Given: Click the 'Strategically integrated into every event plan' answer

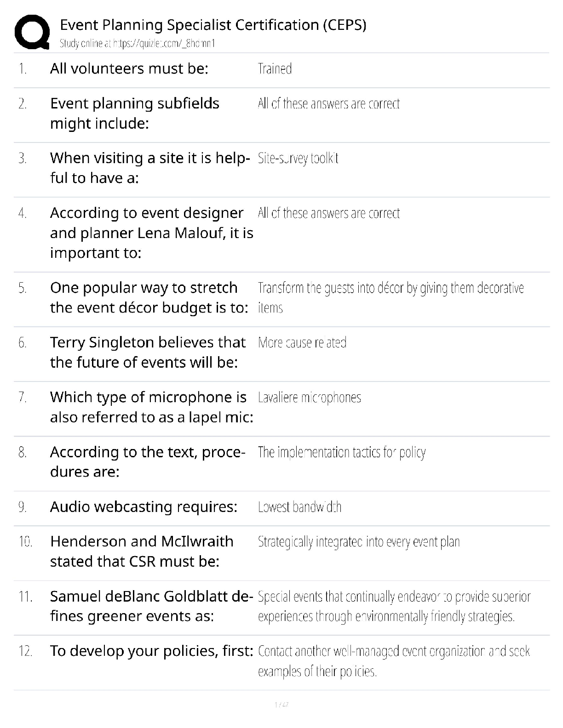Looking at the screenshot, I should 358,542.
